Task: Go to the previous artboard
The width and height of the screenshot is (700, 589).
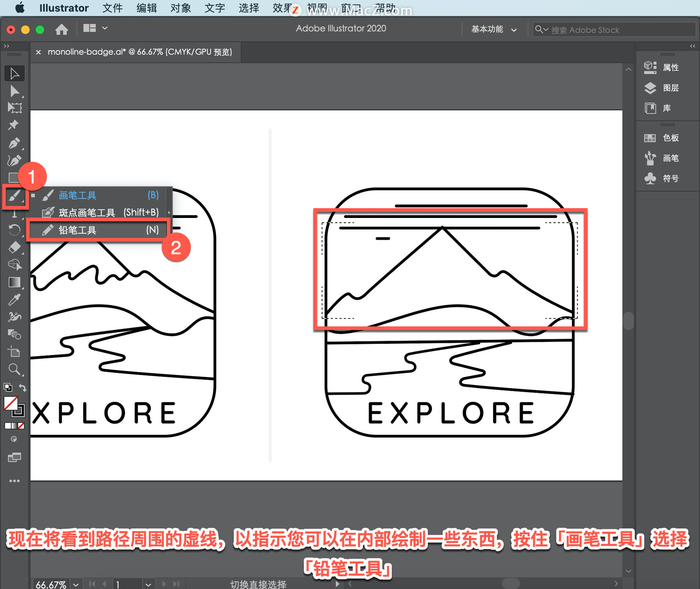Action: 104,584
